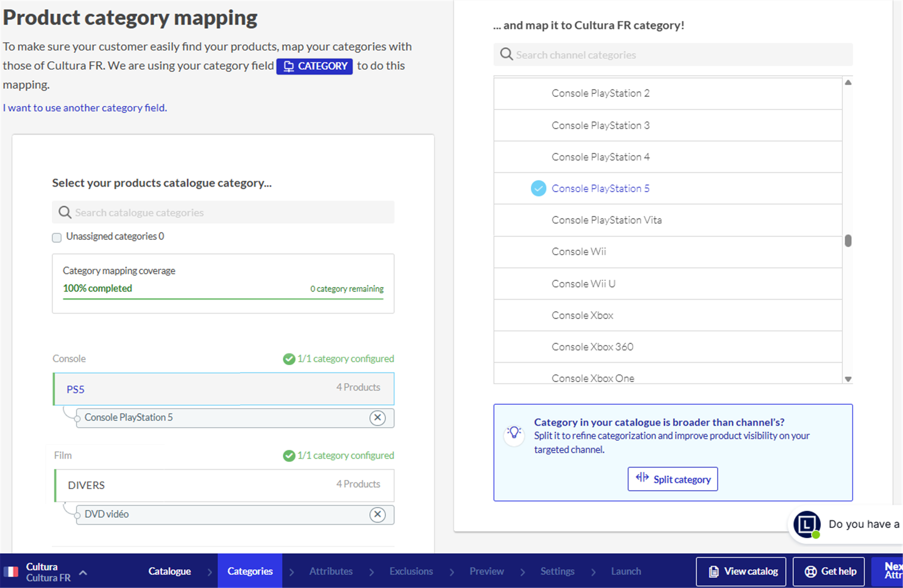Remove the DVD vidéo mapping

[x=377, y=515]
